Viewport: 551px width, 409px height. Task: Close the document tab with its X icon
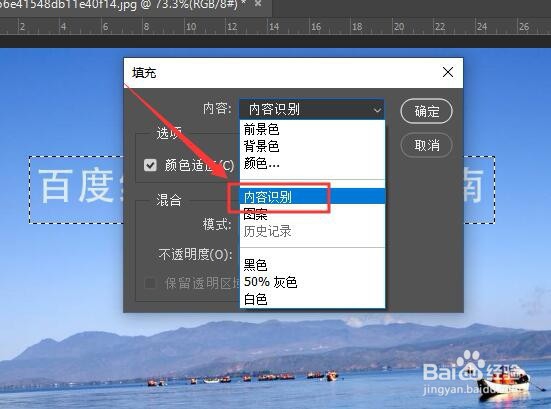click(x=258, y=4)
